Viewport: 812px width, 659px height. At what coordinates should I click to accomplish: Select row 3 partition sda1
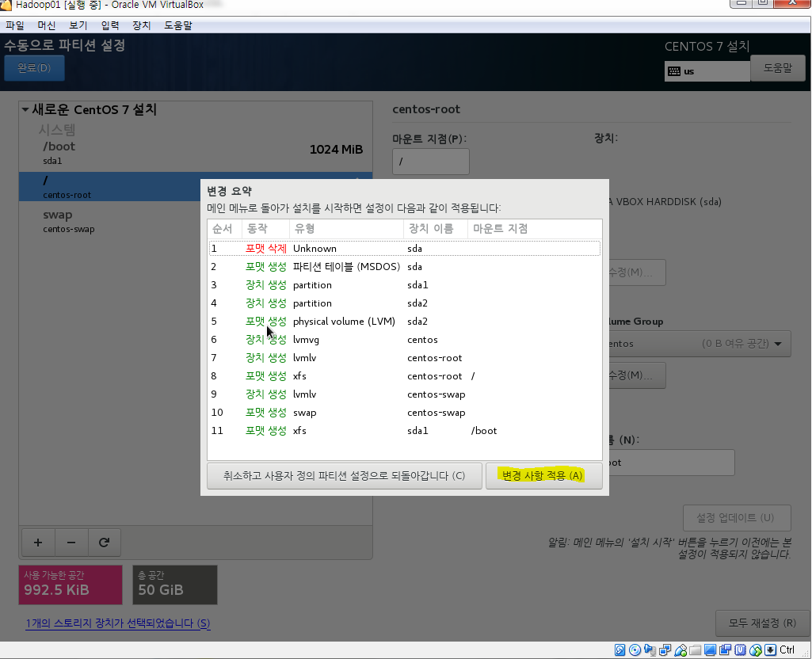pos(405,284)
